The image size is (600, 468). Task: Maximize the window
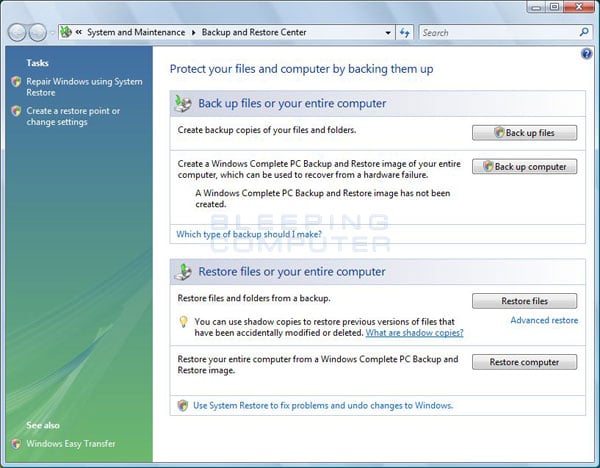pos(554,7)
